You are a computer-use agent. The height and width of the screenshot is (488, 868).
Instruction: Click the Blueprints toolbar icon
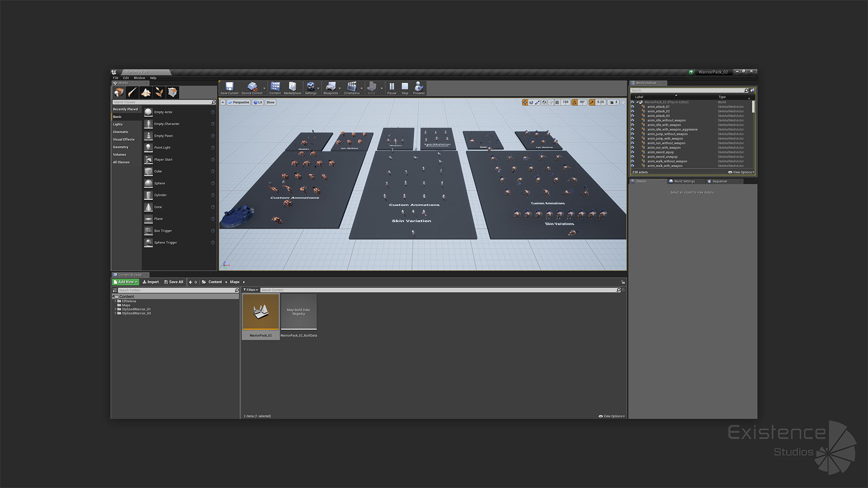[330, 87]
